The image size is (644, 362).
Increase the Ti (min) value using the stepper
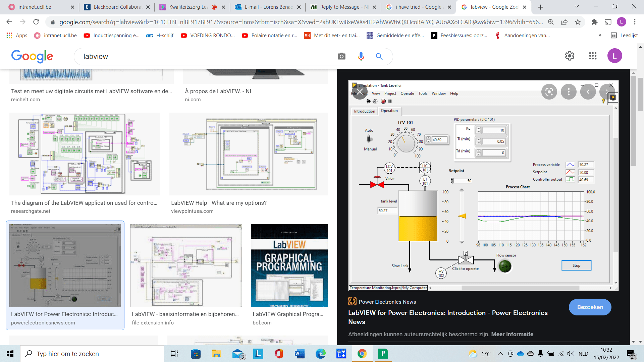pyautogui.click(x=479, y=140)
